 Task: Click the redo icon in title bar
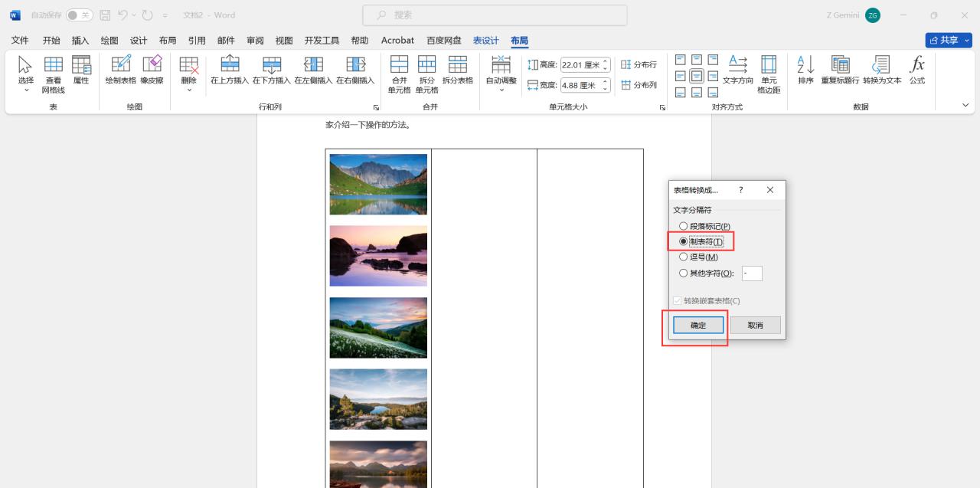[148, 15]
